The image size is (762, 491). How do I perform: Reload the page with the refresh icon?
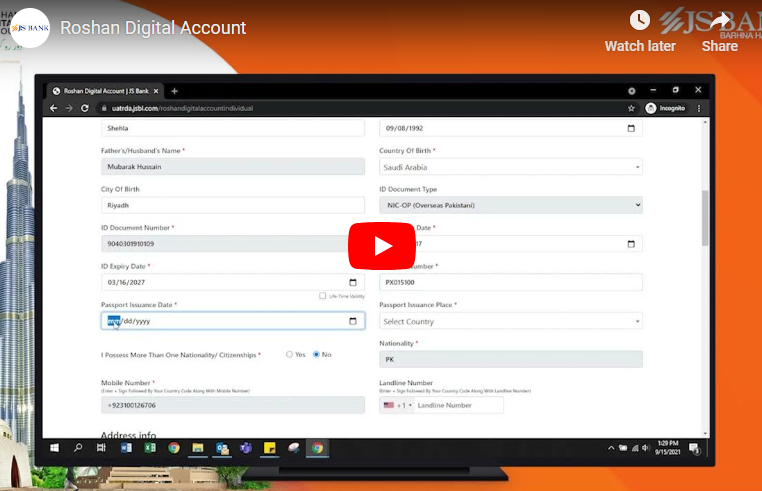[x=85, y=108]
